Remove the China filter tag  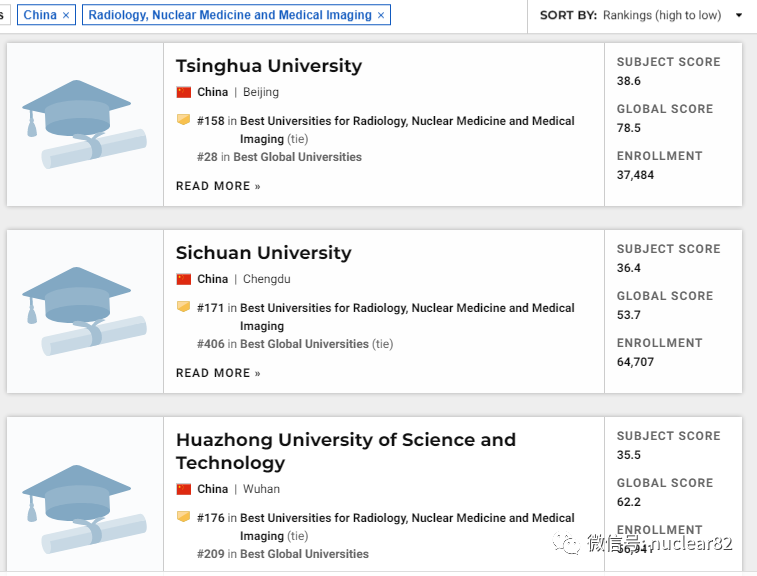pyautogui.click(x=66, y=15)
